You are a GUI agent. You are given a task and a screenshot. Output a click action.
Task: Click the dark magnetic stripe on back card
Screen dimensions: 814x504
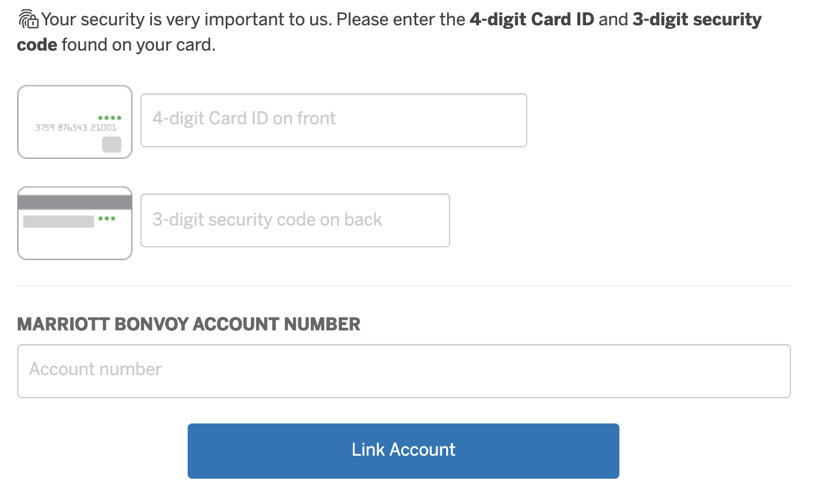pos(75,202)
